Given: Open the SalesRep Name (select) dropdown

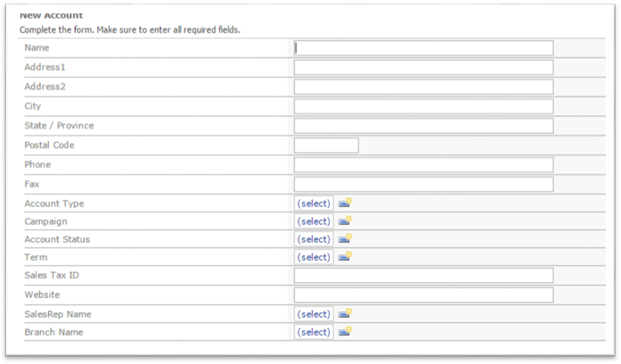Looking at the screenshot, I should coord(314,314).
